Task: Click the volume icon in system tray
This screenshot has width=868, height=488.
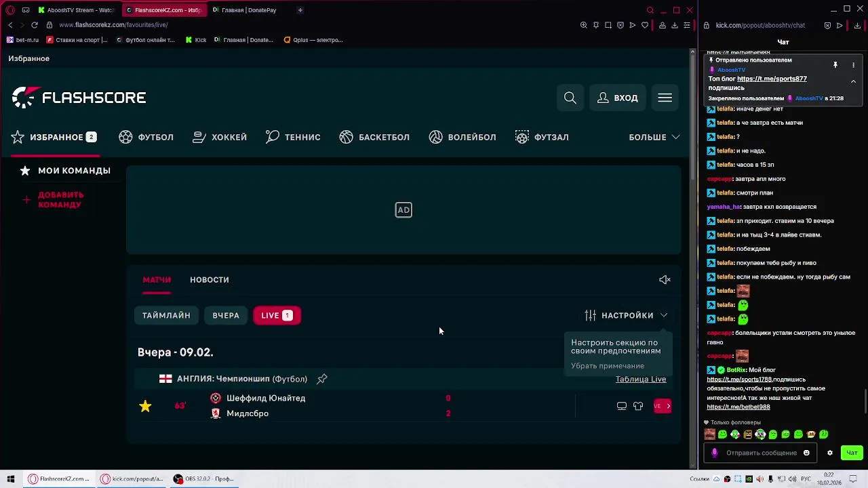Action: point(792,479)
